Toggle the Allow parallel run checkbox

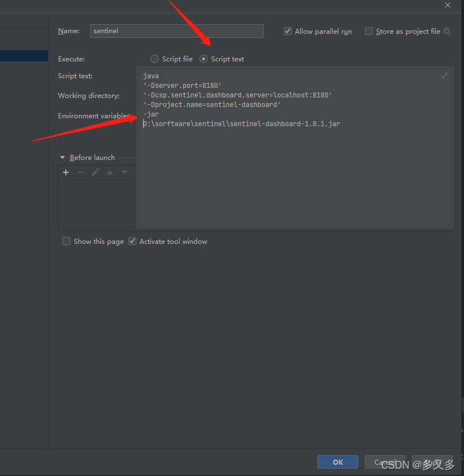(x=288, y=31)
